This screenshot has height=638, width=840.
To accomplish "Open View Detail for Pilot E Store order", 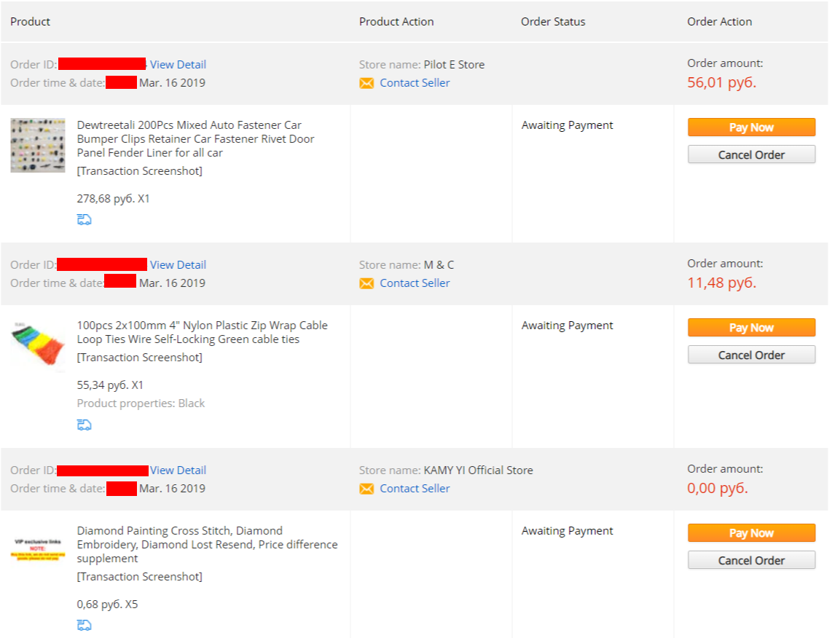I will pyautogui.click(x=178, y=65).
